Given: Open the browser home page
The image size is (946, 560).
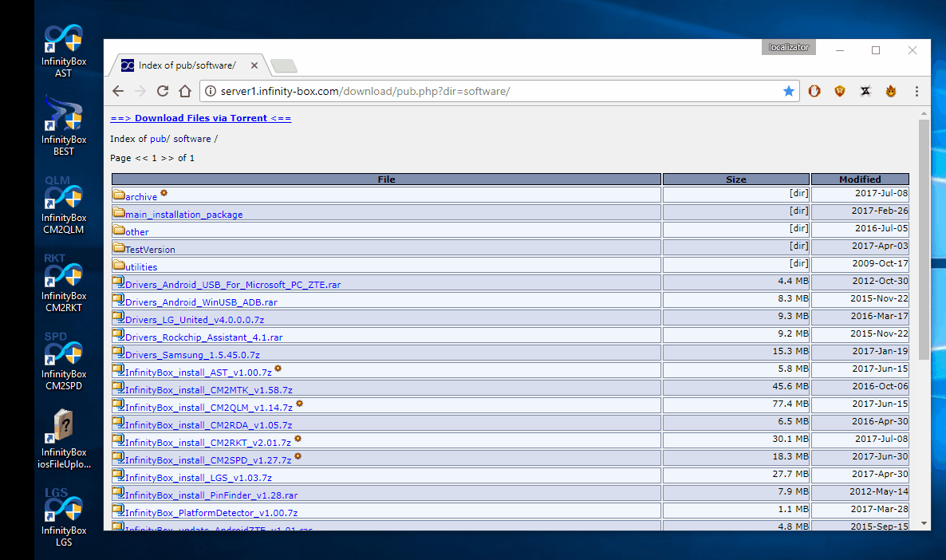Looking at the screenshot, I should click(185, 91).
